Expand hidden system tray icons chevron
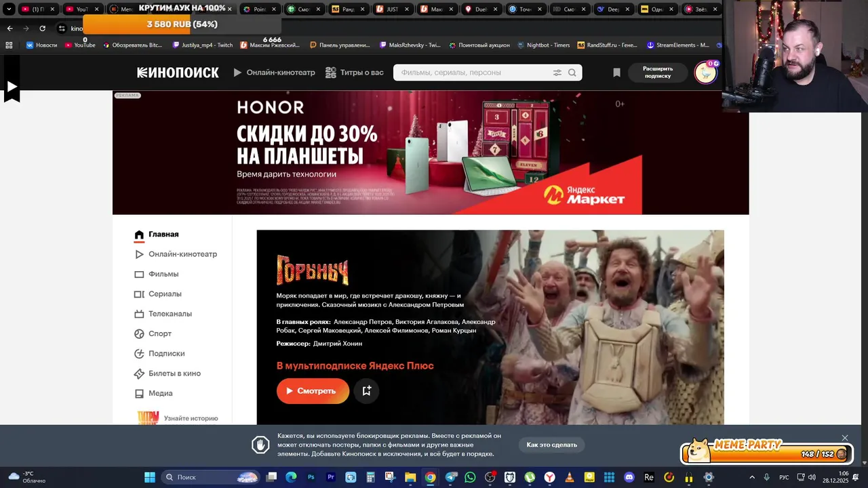 click(751, 477)
